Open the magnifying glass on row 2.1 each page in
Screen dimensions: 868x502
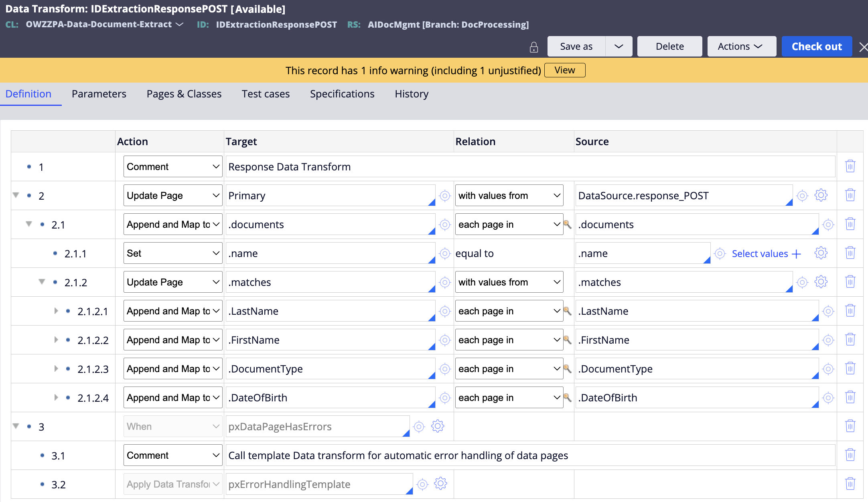point(568,225)
